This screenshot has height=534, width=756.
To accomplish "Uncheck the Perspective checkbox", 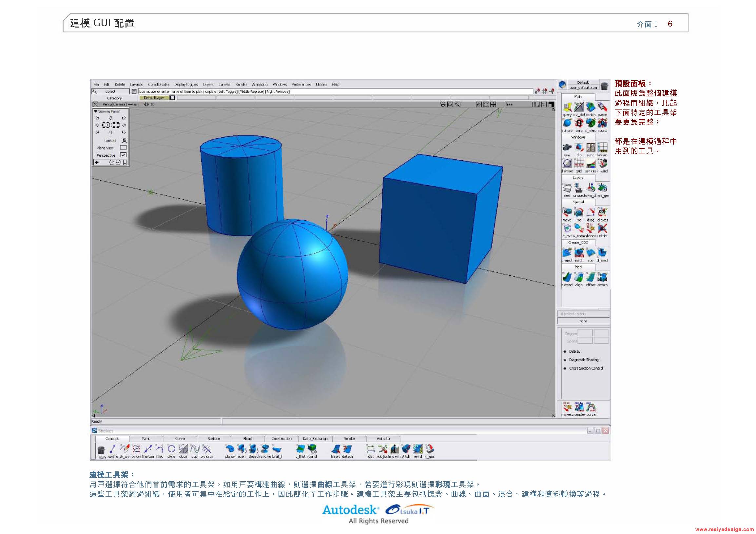I will pyautogui.click(x=123, y=155).
